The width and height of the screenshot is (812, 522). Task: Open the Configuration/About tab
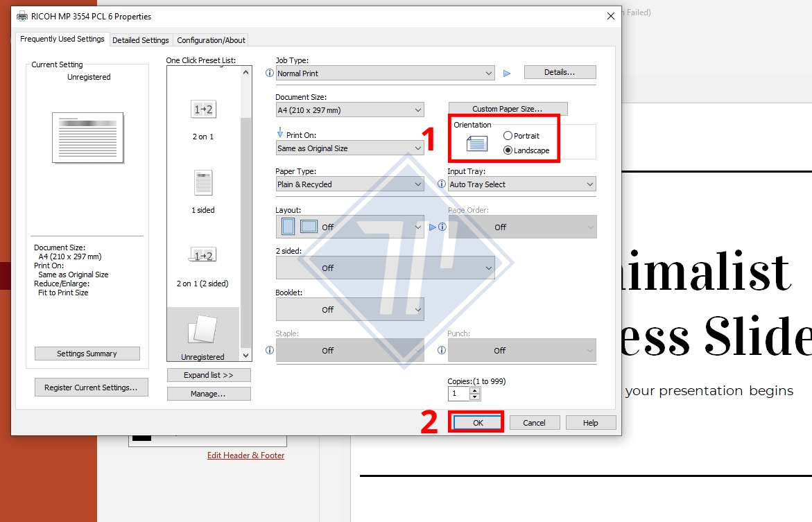click(211, 40)
